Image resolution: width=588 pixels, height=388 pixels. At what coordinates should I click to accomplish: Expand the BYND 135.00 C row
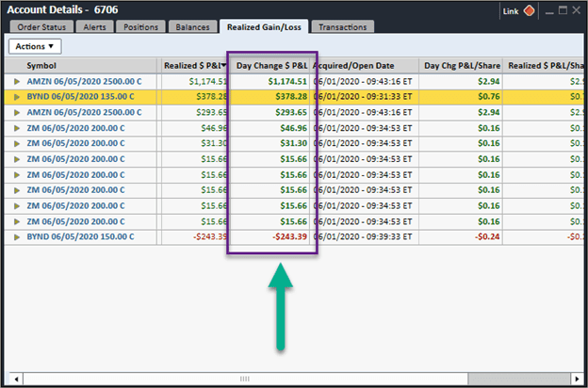[17, 97]
